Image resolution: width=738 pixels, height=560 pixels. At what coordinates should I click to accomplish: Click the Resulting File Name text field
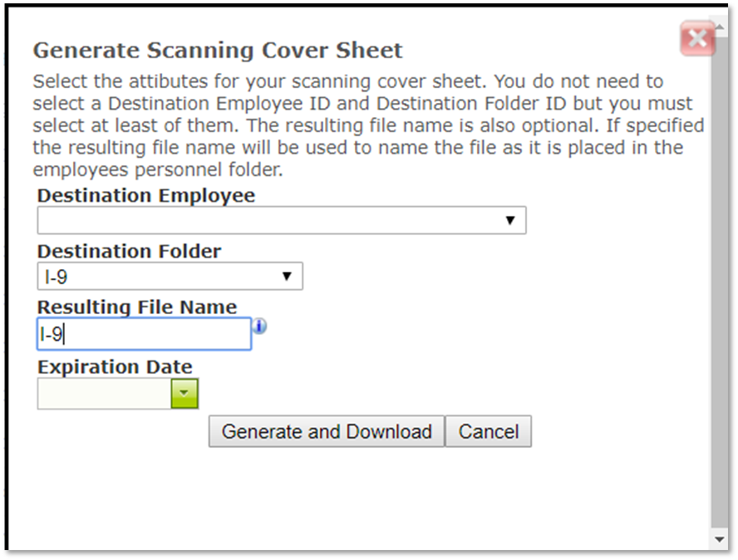(144, 334)
